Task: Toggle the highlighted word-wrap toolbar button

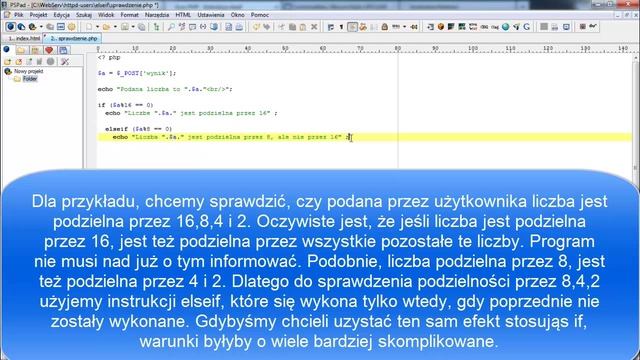Action: click(352, 27)
